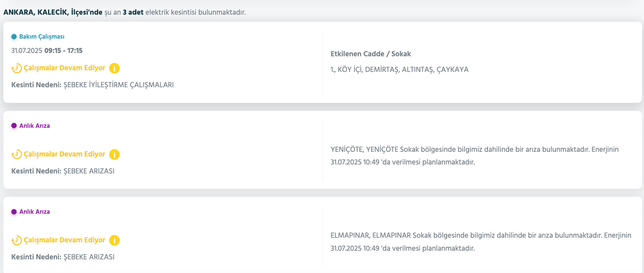The height and width of the screenshot is (273, 644).
Task: Click the purple dot in the YENİÇÖTE outage card
Action: tap(14, 126)
